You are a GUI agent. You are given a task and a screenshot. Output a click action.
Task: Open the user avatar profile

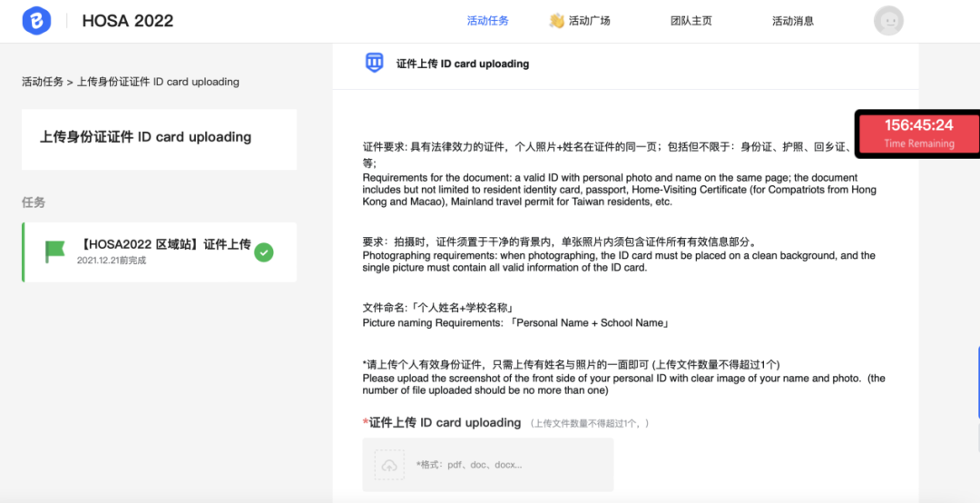tap(888, 21)
